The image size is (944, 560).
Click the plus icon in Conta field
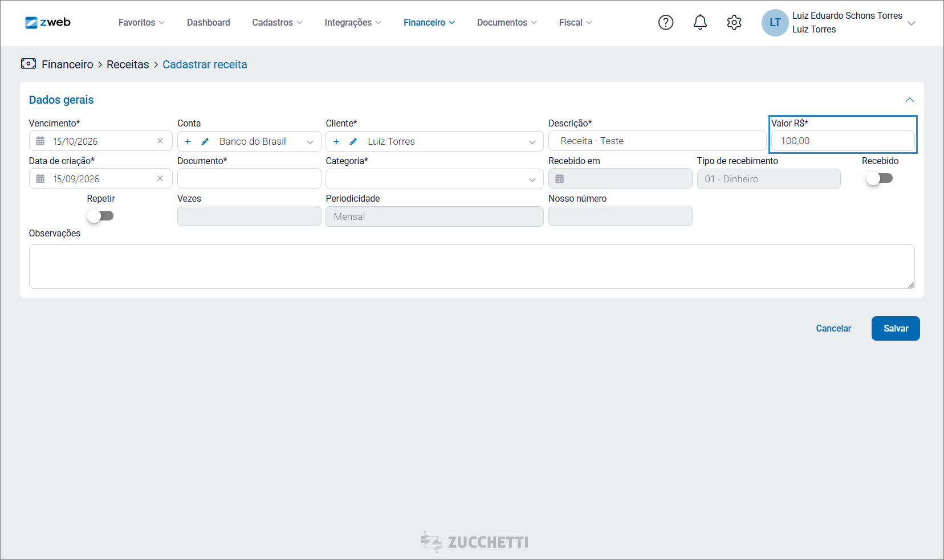(x=188, y=141)
